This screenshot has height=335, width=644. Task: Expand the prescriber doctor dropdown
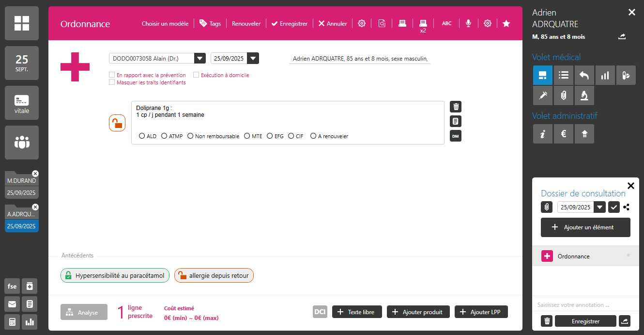pyautogui.click(x=200, y=59)
